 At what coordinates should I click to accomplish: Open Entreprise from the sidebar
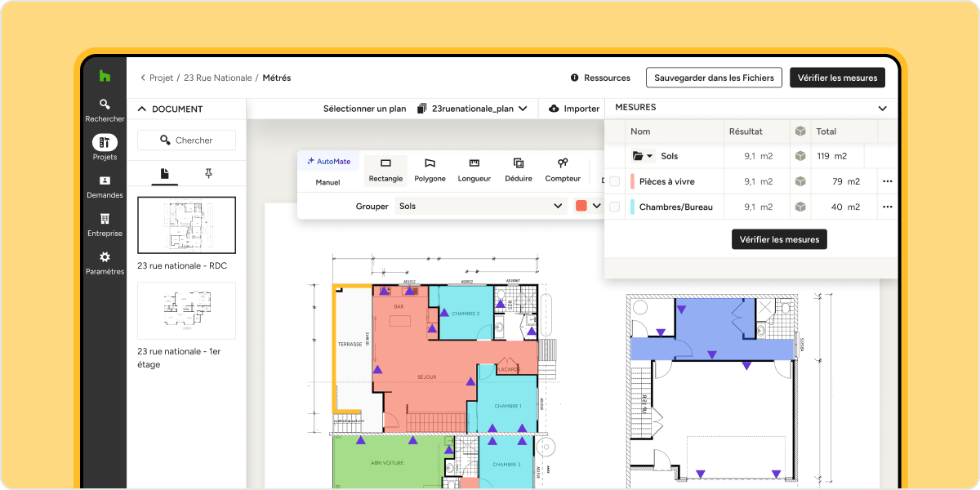click(x=105, y=225)
